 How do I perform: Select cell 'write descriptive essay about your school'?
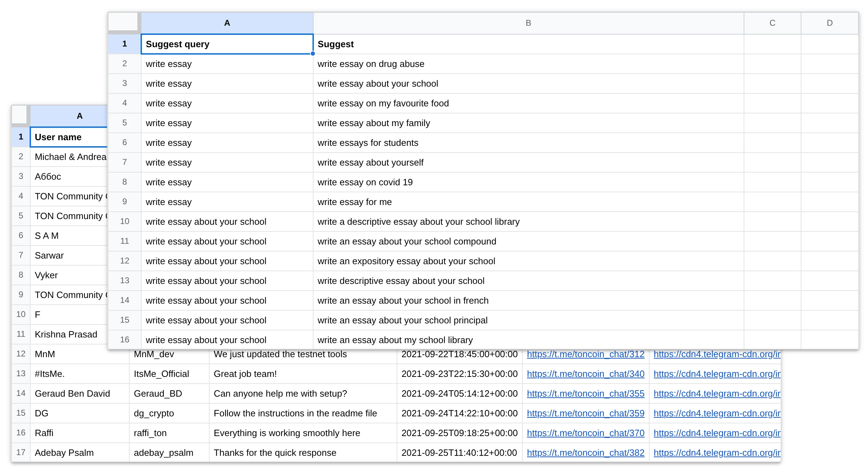coord(528,281)
